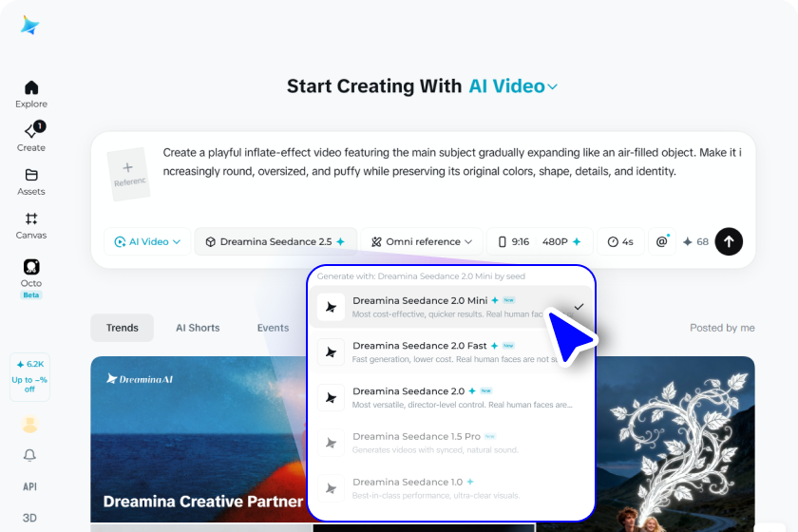798x532 pixels.
Task: Select Dreamina Seedance 2.0 Fast model
Action: [x=451, y=351]
